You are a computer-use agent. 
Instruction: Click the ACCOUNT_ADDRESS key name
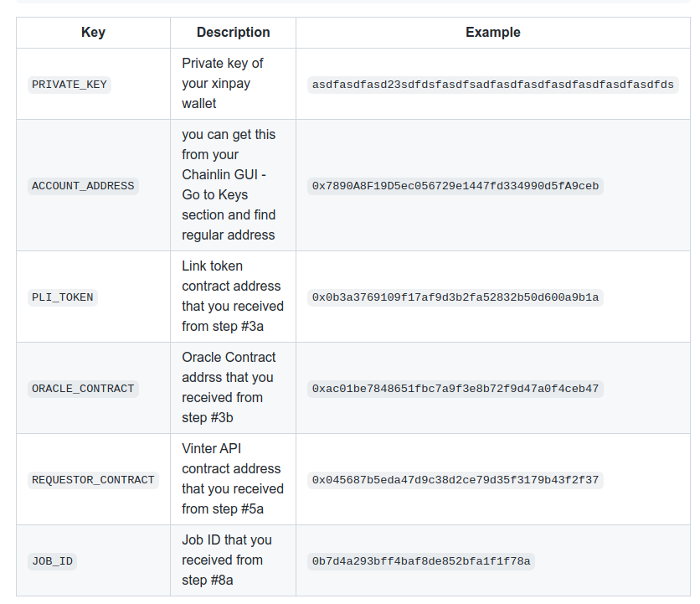coord(82,186)
